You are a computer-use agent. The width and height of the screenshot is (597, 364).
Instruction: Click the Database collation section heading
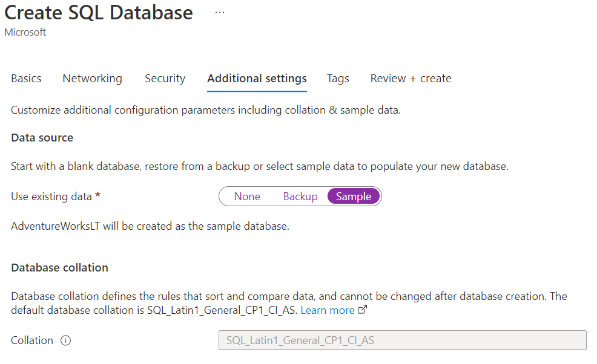click(59, 268)
